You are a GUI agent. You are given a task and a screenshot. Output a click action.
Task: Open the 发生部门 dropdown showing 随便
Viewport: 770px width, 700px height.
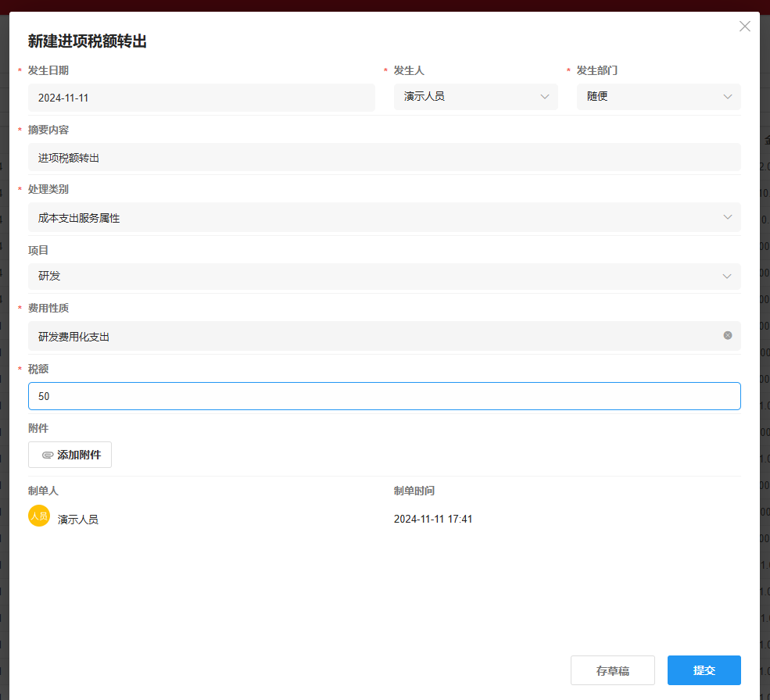coord(649,97)
